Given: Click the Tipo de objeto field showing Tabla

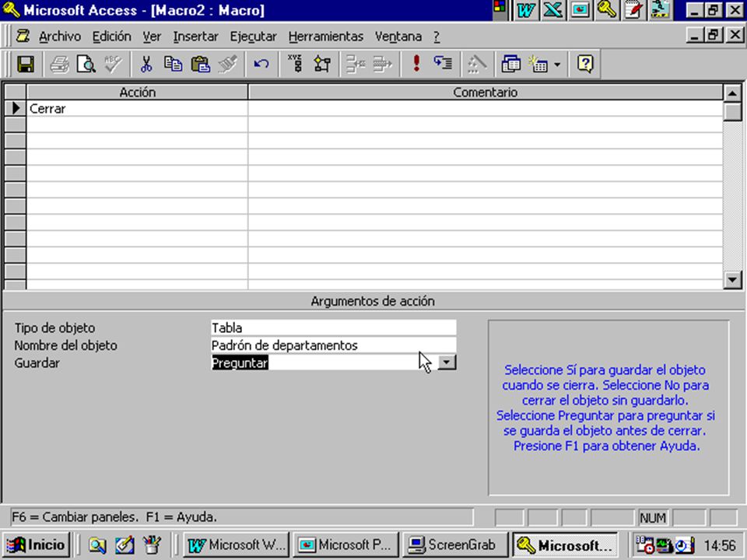Looking at the screenshot, I should [334, 327].
